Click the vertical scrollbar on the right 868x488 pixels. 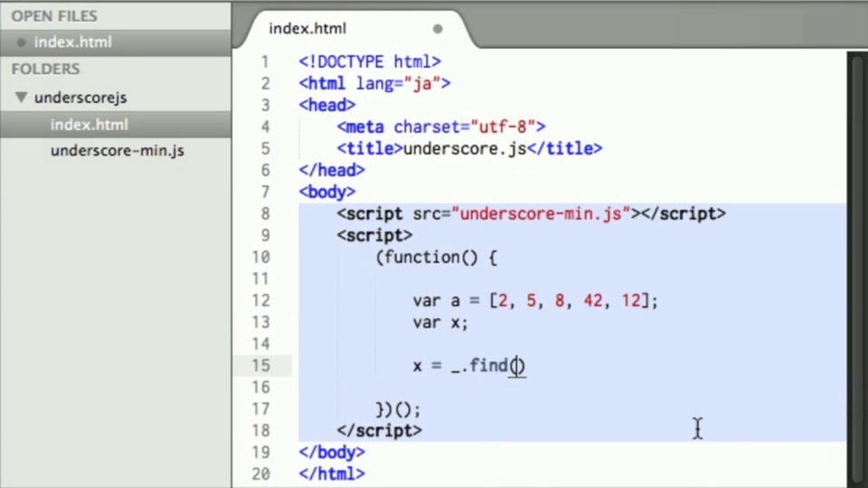857,269
